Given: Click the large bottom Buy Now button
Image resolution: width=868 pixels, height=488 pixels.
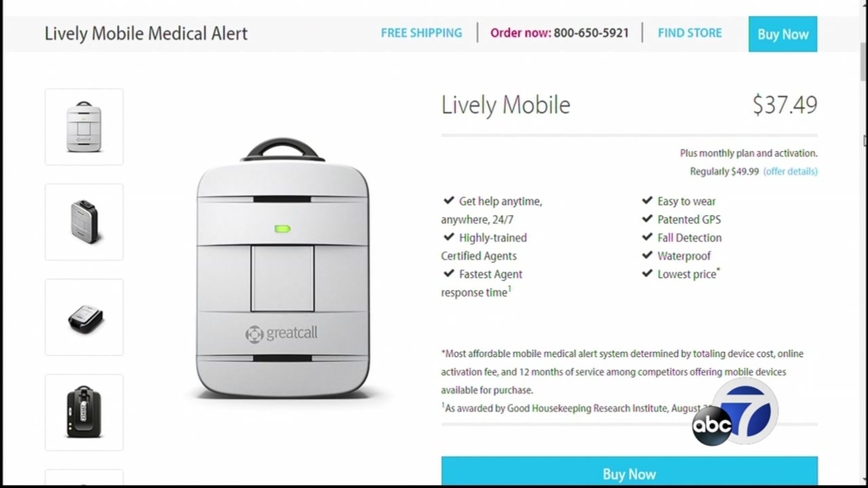Looking at the screenshot, I should point(629,471).
